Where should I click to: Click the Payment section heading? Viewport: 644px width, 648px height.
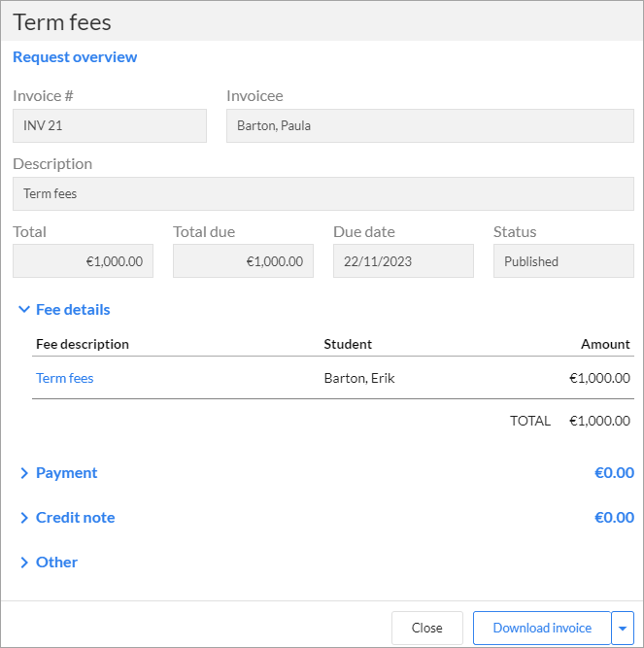point(66,473)
